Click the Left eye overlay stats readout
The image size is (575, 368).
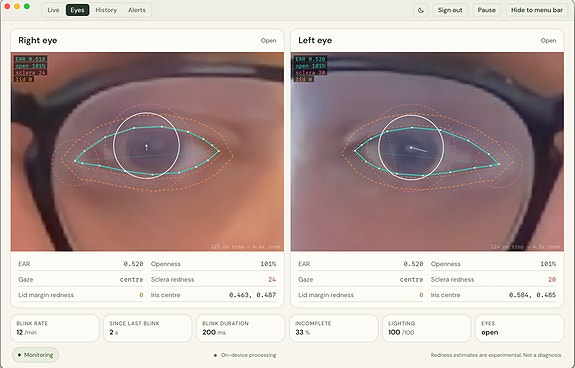[x=310, y=69]
